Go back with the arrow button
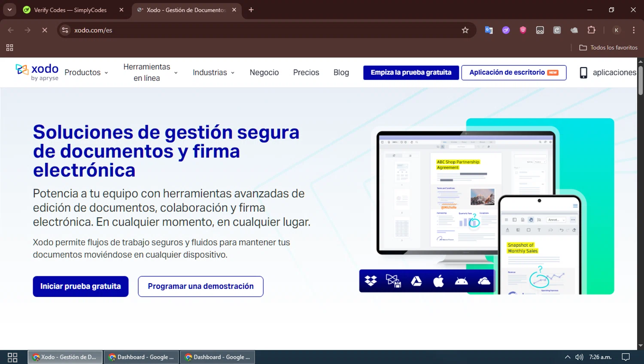The width and height of the screenshot is (644, 364). coord(11,30)
